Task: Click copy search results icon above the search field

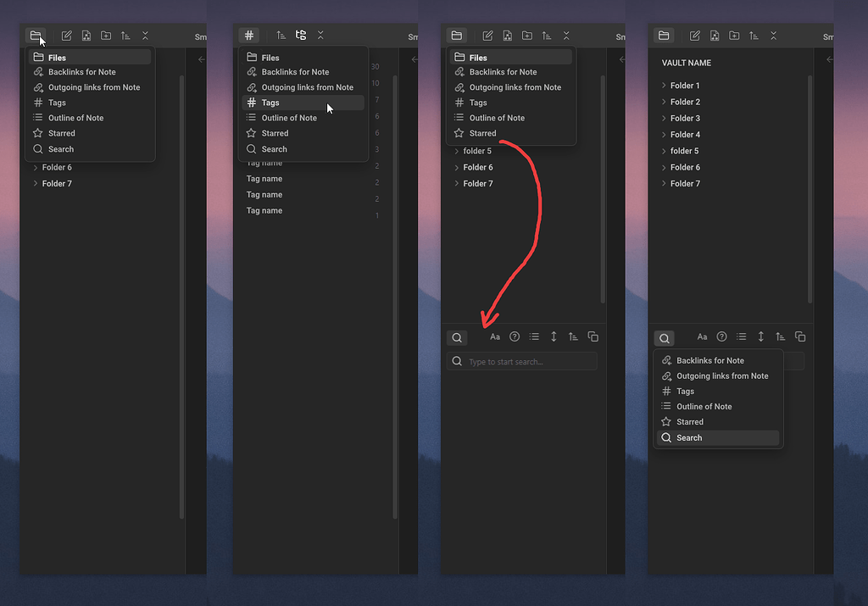Action: (593, 336)
